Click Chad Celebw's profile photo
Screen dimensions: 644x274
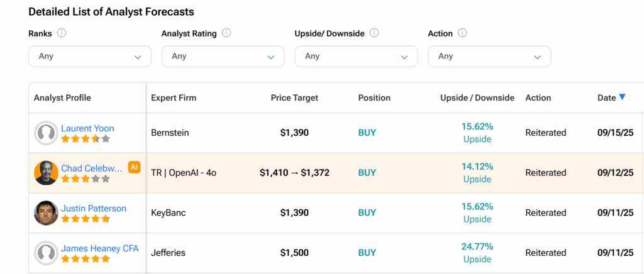click(x=46, y=173)
